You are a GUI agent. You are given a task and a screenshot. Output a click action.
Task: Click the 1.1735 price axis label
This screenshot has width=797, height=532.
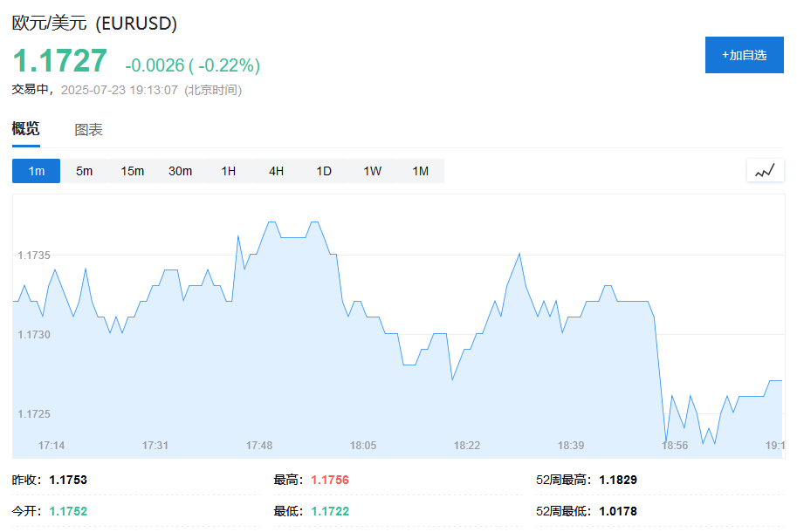pos(34,256)
